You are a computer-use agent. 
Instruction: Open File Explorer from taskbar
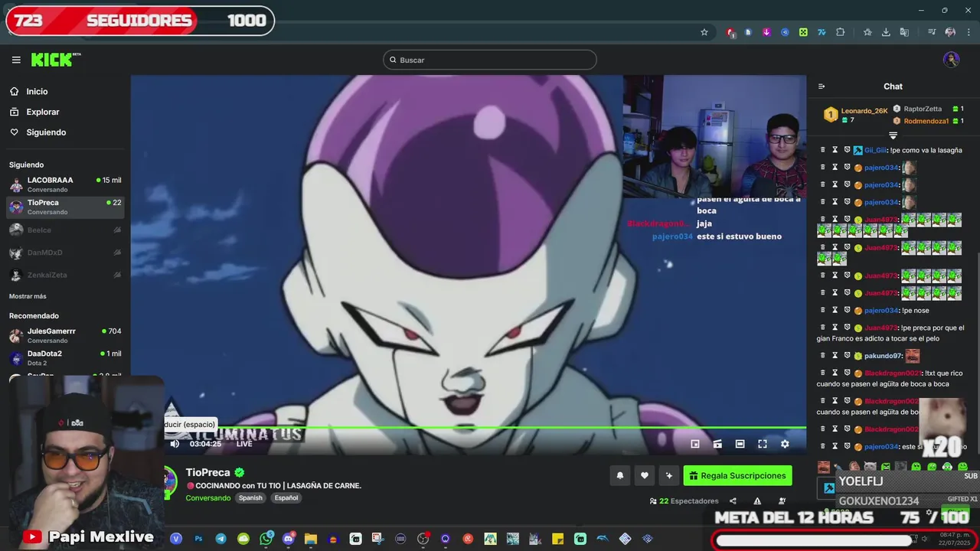tap(310, 539)
